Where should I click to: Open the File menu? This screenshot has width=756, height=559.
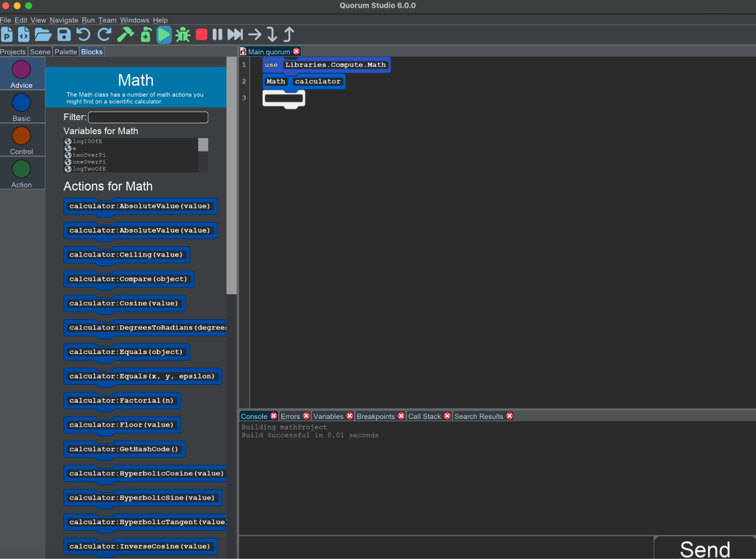[x=5, y=20]
